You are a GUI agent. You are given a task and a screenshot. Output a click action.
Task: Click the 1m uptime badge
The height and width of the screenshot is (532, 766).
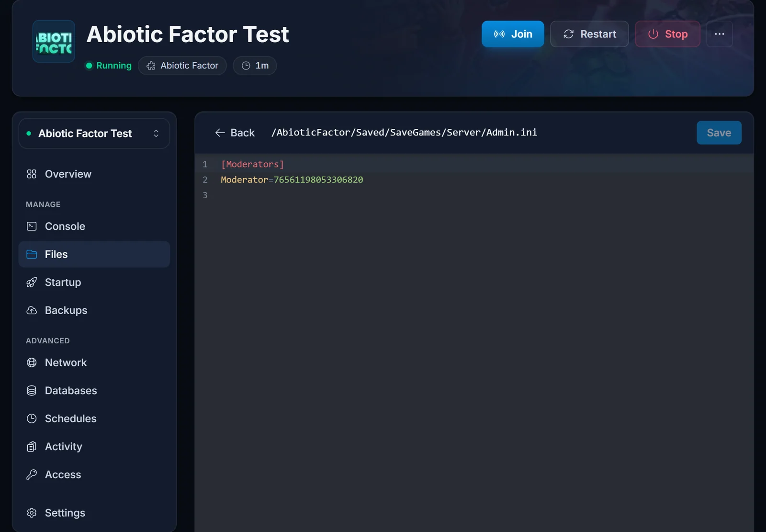(255, 66)
